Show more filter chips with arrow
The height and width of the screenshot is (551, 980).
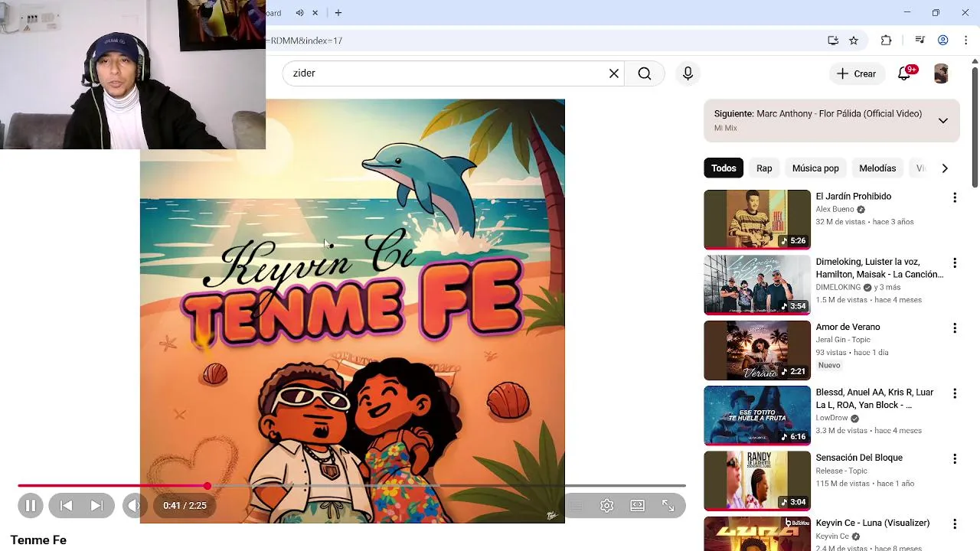pyautogui.click(x=945, y=168)
